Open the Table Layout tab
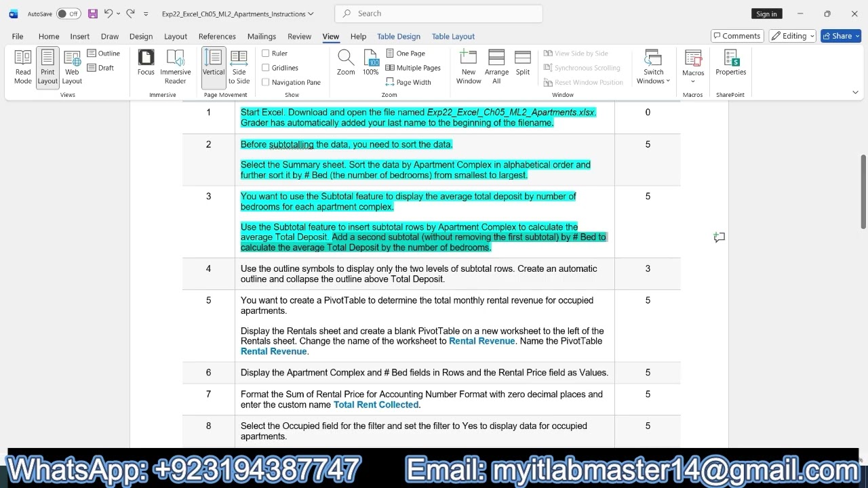868x488 pixels. pyautogui.click(x=453, y=37)
